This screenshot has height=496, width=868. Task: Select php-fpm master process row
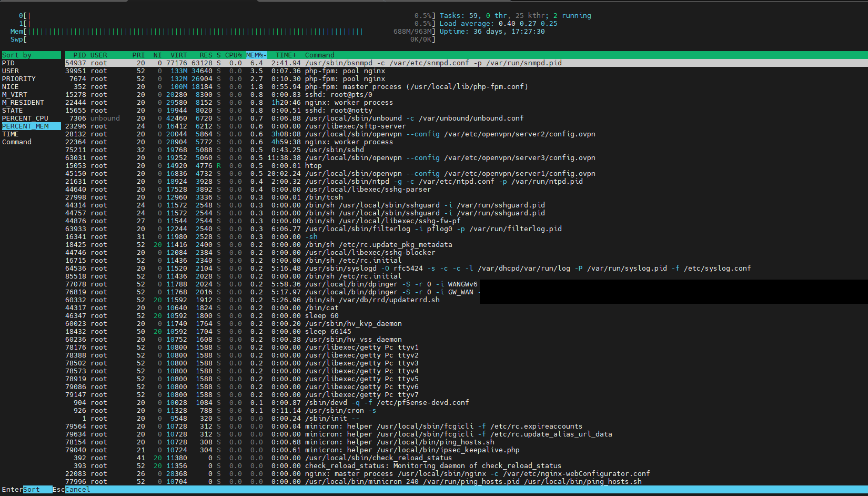point(466,87)
